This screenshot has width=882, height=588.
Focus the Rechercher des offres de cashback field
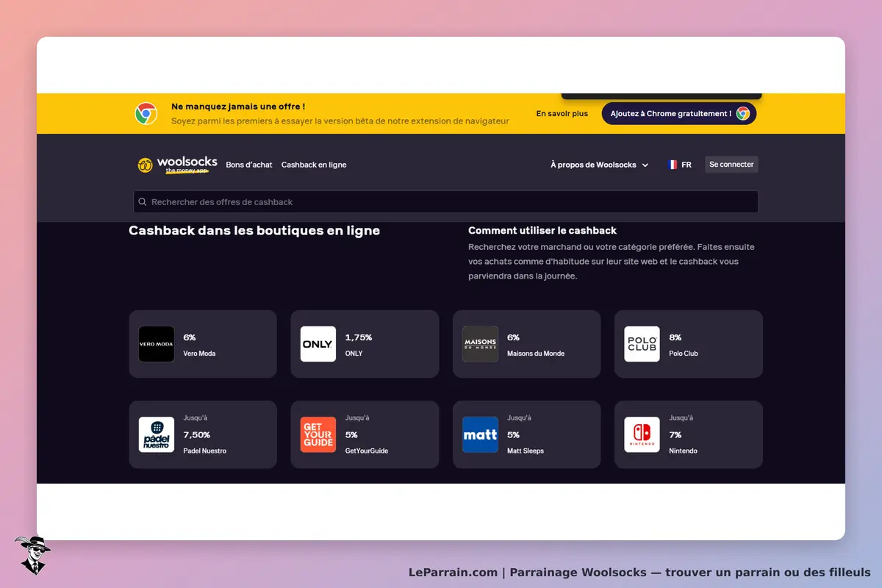point(445,202)
